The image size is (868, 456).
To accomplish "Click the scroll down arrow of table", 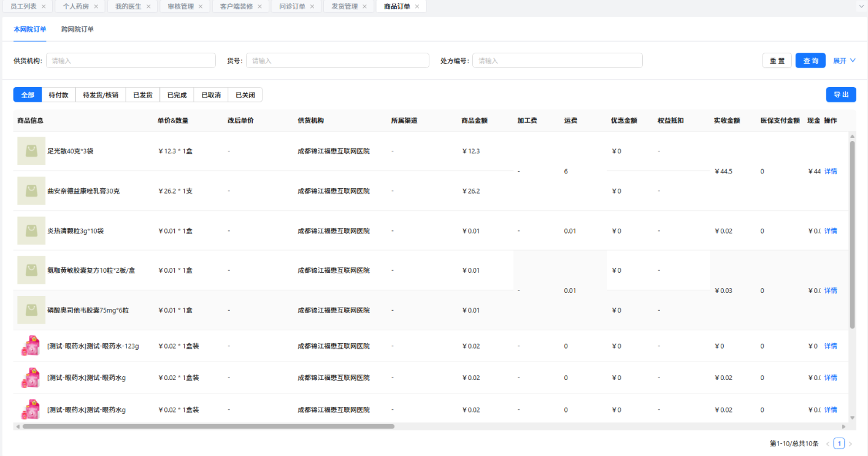I will click(x=852, y=417).
